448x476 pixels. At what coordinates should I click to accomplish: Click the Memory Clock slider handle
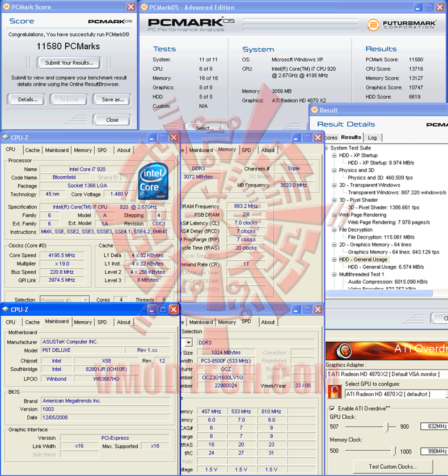click(394, 451)
